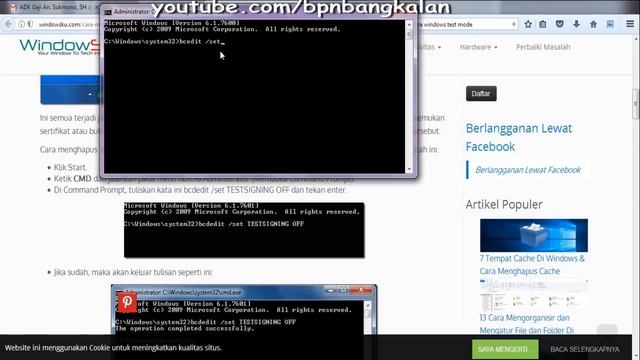This screenshot has height=360, width=640.
Task: Open the Perbaiki Masalah menu item
Action: click(543, 47)
